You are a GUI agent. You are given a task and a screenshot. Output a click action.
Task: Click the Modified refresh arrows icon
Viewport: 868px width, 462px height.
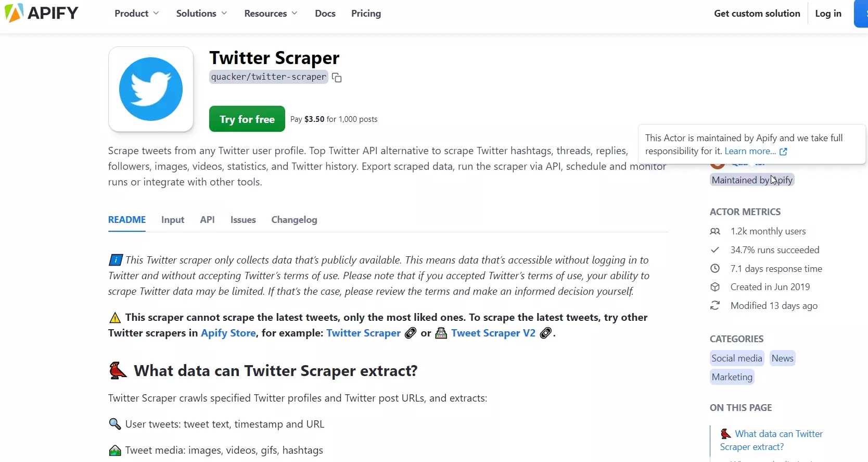715,306
